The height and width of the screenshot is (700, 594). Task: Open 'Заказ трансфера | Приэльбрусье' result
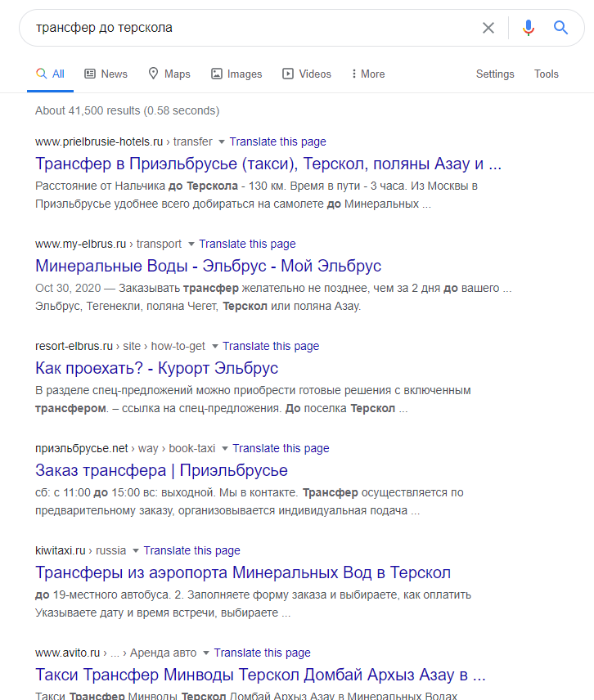161,470
